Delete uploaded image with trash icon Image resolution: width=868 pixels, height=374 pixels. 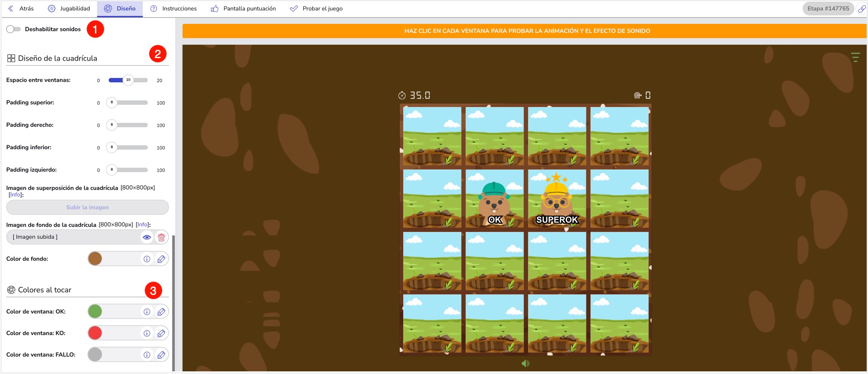[161, 237]
